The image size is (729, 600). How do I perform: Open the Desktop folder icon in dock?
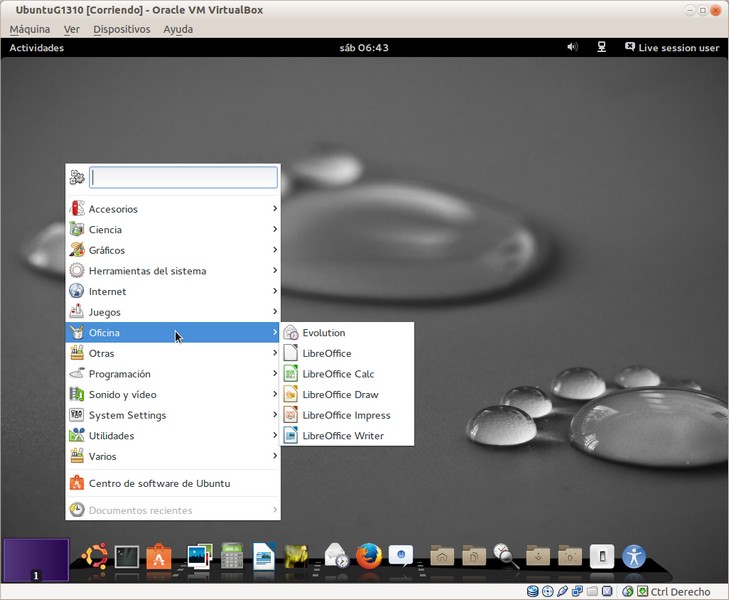pyautogui.click(x=570, y=556)
